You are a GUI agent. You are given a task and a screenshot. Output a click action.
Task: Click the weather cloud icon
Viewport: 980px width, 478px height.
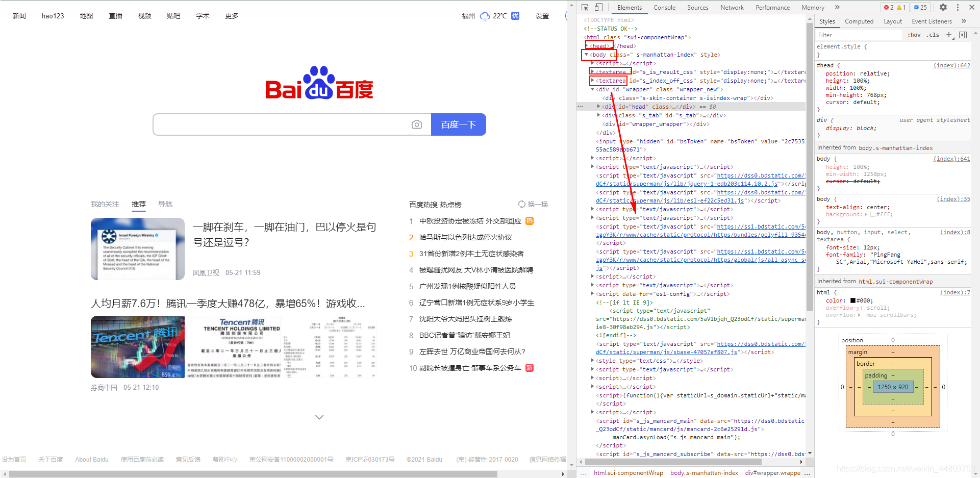click(485, 16)
